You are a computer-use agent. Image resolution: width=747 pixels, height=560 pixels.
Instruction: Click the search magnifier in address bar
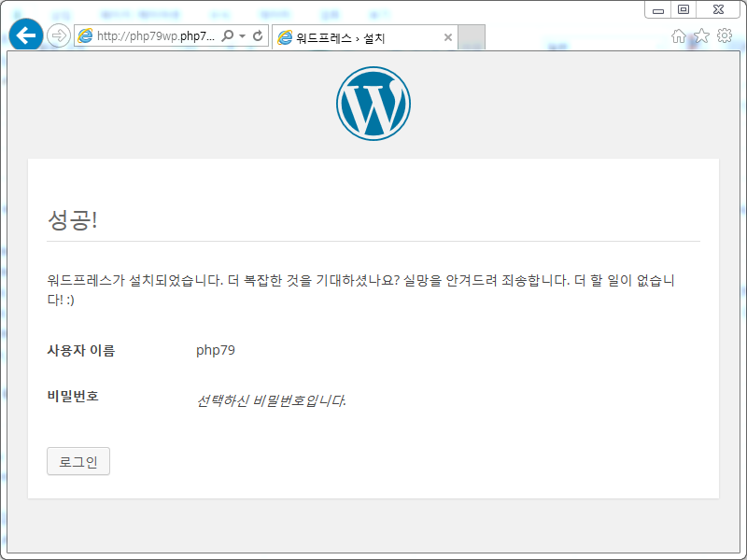click(228, 35)
